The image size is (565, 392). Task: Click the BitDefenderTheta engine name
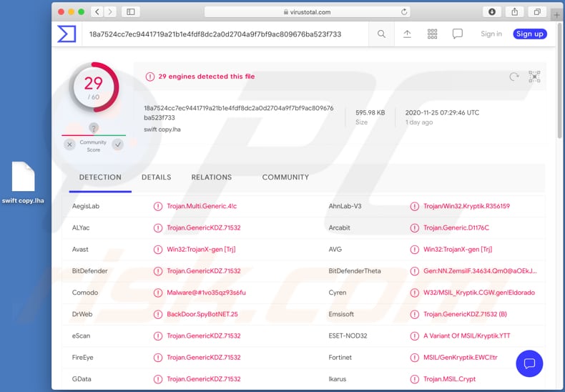coord(355,271)
